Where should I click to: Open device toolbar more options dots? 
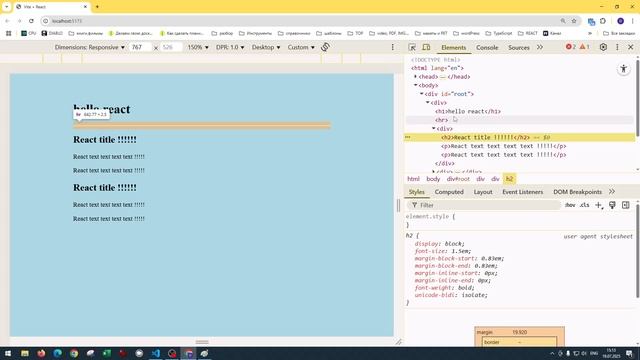tap(393, 47)
